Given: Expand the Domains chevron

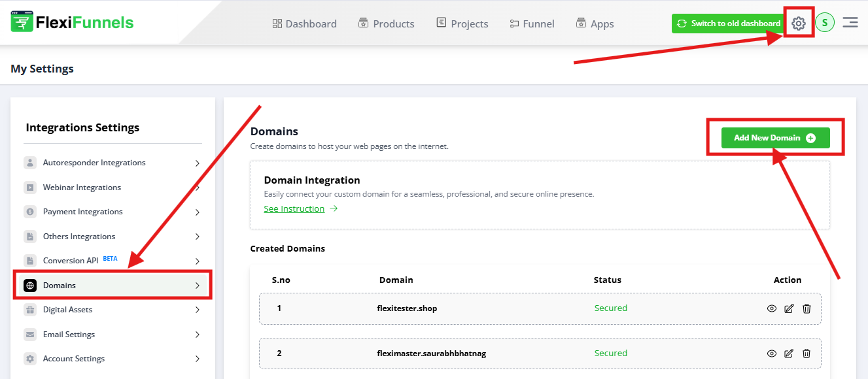Looking at the screenshot, I should pyautogui.click(x=198, y=286).
